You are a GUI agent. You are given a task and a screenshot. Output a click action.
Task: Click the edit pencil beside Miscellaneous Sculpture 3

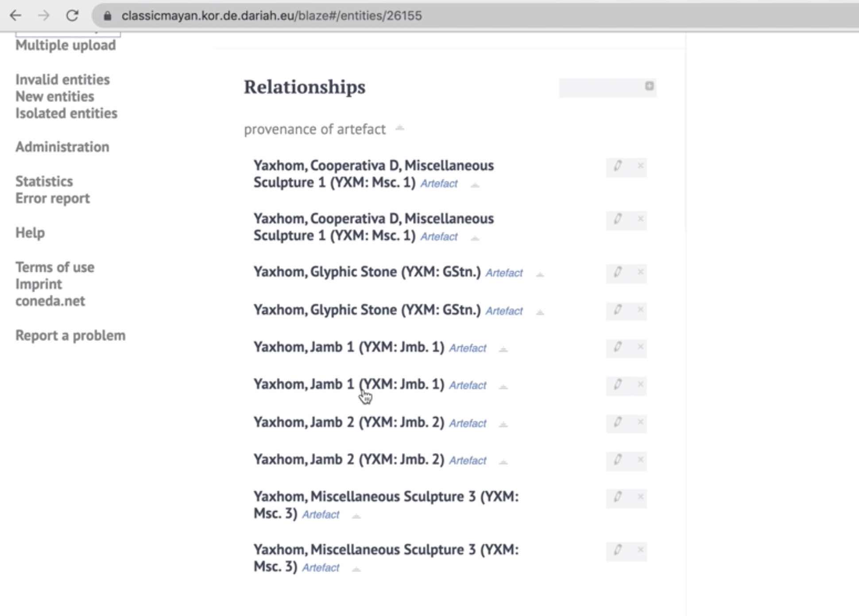click(619, 497)
